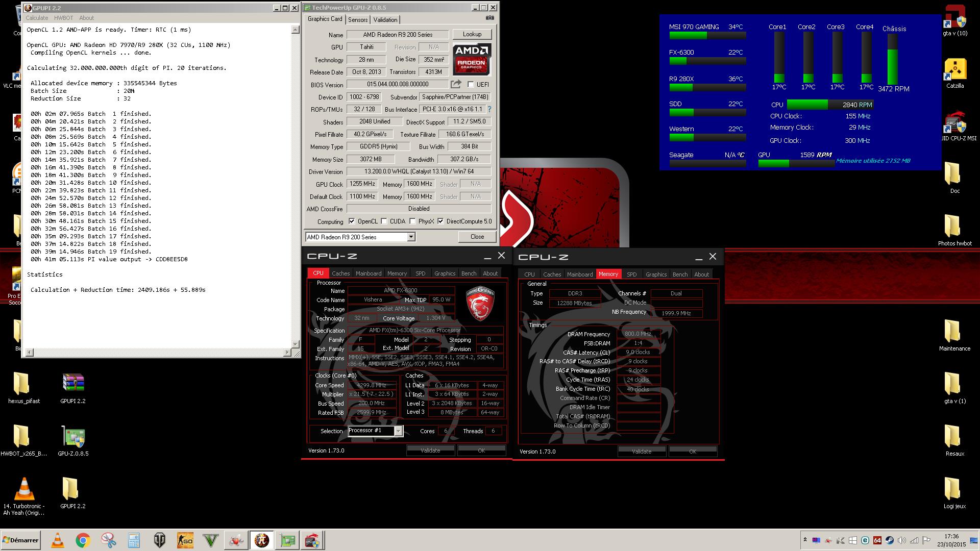Image resolution: width=980 pixels, height=551 pixels.
Task: Click the AMD Radeon Graphics logo in GPU-Z
Action: pyautogui.click(x=472, y=60)
